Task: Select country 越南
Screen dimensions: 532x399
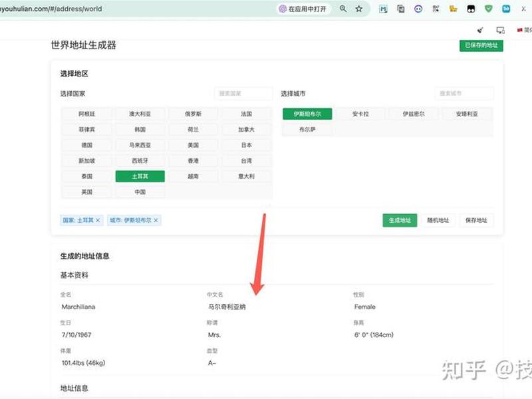Action: click(193, 176)
